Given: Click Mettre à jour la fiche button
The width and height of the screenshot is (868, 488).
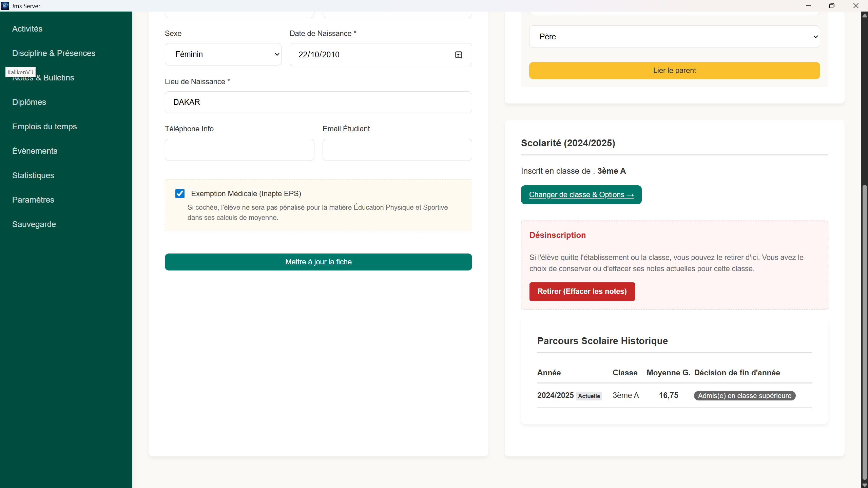Looking at the screenshot, I should point(318,262).
